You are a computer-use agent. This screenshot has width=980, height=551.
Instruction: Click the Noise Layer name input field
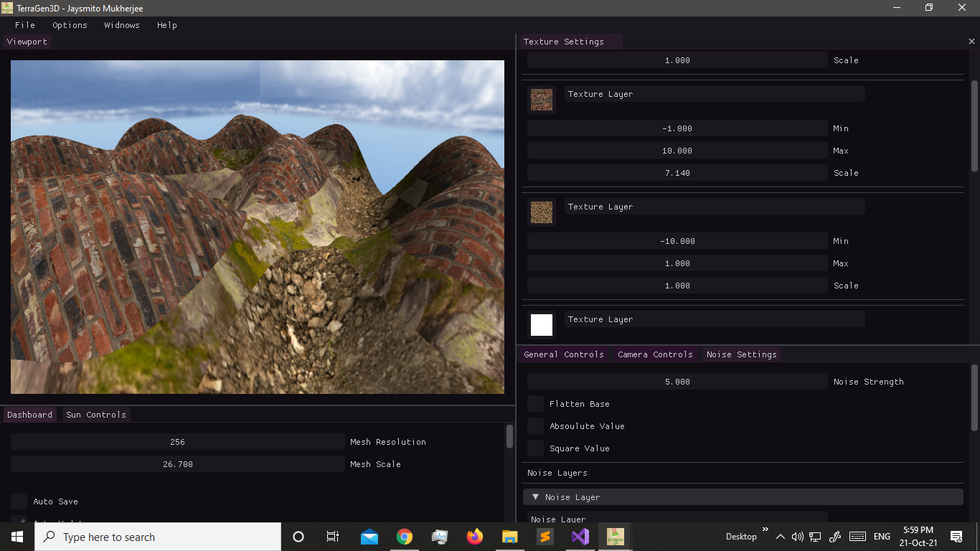click(x=677, y=517)
